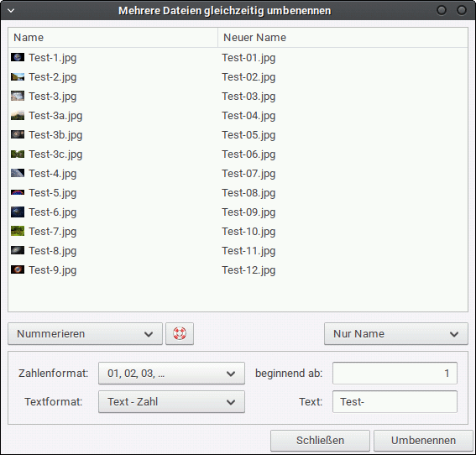
Task: Click new name Test-06.jpg
Action: pyautogui.click(x=248, y=154)
